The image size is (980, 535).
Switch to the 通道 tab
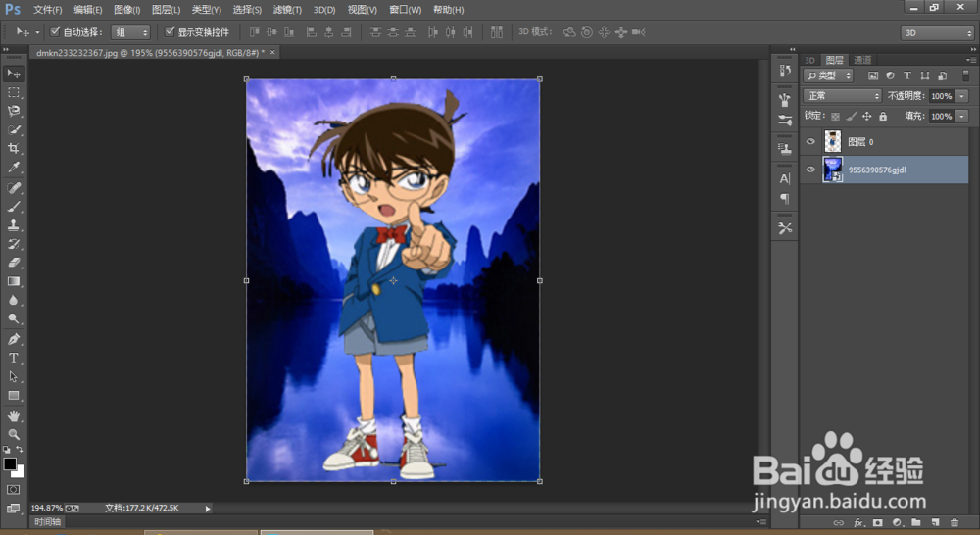861,60
